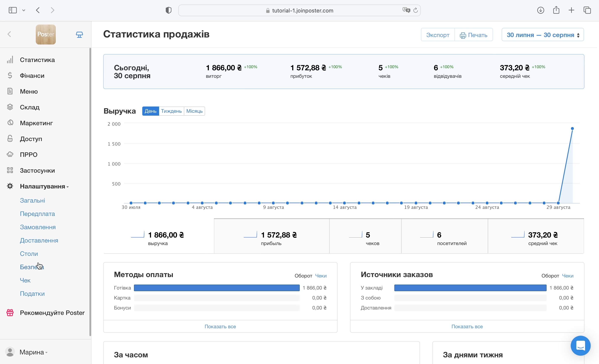Click the Экспорт button
This screenshot has width=599, height=364.
[438, 35]
